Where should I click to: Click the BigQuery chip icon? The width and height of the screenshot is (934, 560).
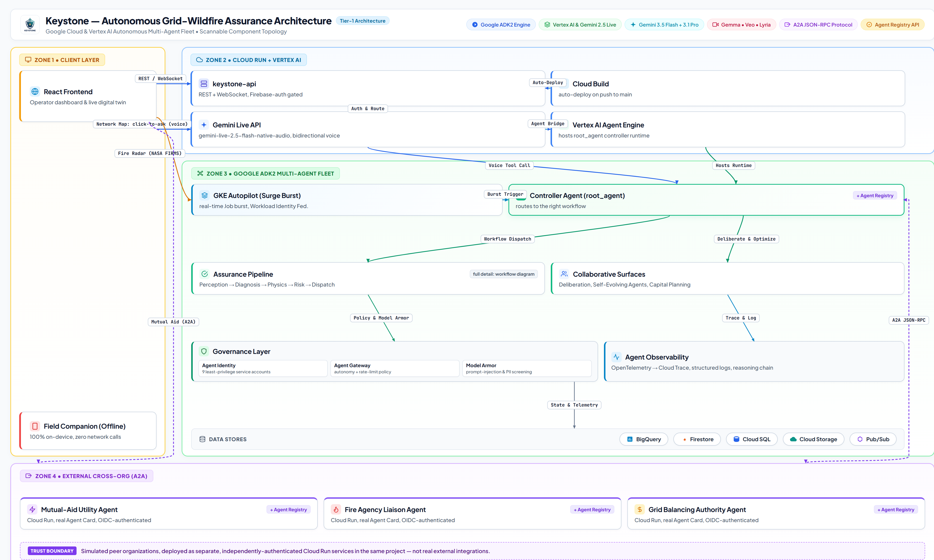[x=630, y=439]
